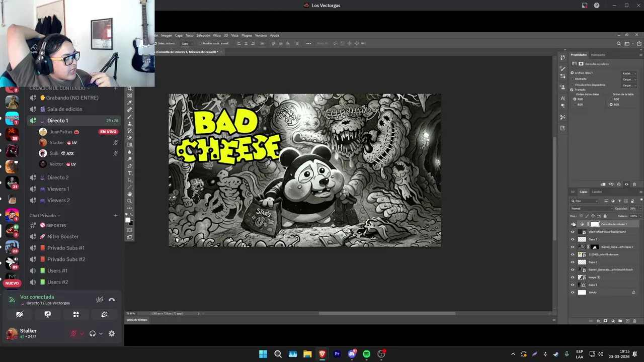Open the Abstracto Cargar dropdown
The height and width of the screenshot is (362, 644).
tap(629, 79)
